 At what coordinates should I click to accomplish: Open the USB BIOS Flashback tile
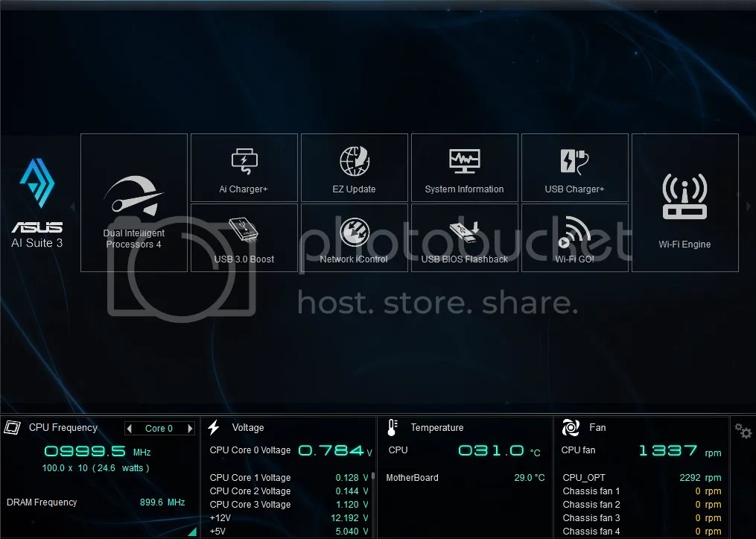464,238
